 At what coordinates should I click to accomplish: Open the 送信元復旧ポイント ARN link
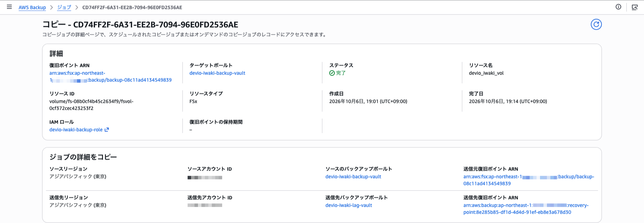tap(529, 180)
